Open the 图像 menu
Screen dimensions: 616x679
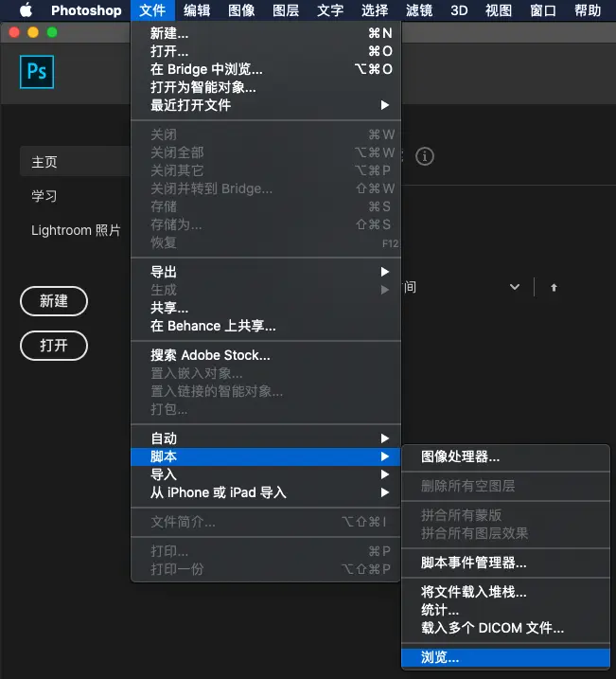(241, 10)
